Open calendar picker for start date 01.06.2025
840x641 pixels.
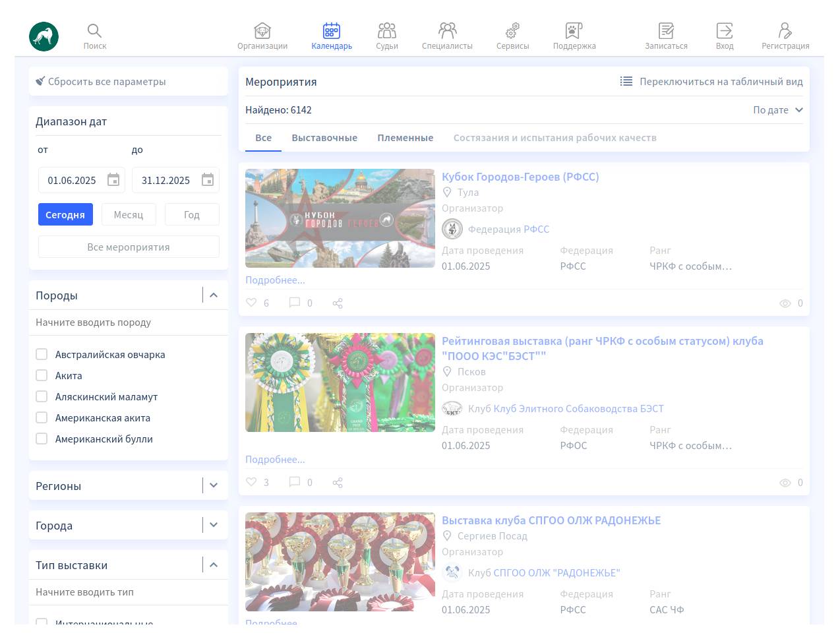click(x=113, y=180)
